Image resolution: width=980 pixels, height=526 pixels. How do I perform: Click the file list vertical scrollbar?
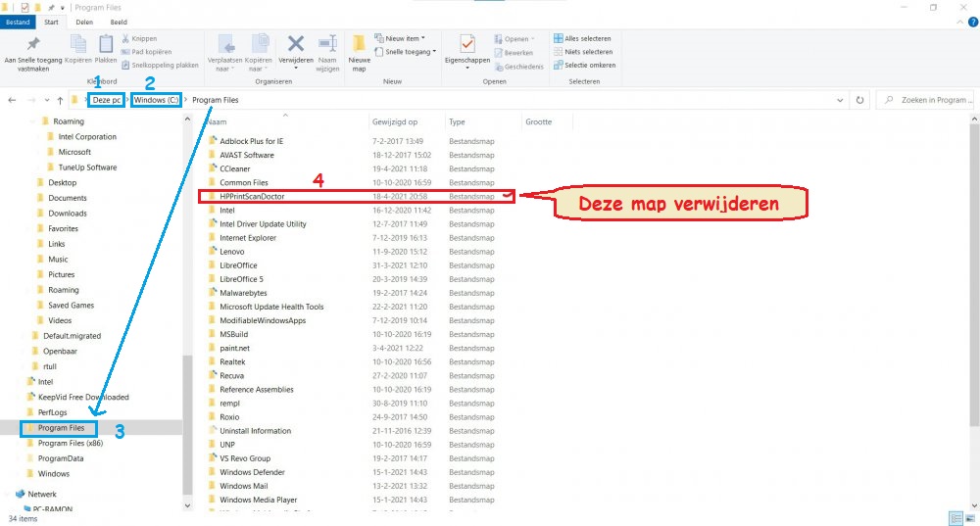coord(974,275)
